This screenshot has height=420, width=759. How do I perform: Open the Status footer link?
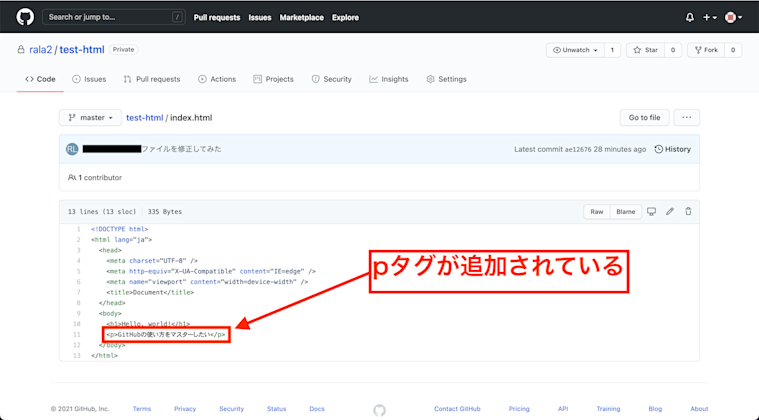pyautogui.click(x=276, y=409)
